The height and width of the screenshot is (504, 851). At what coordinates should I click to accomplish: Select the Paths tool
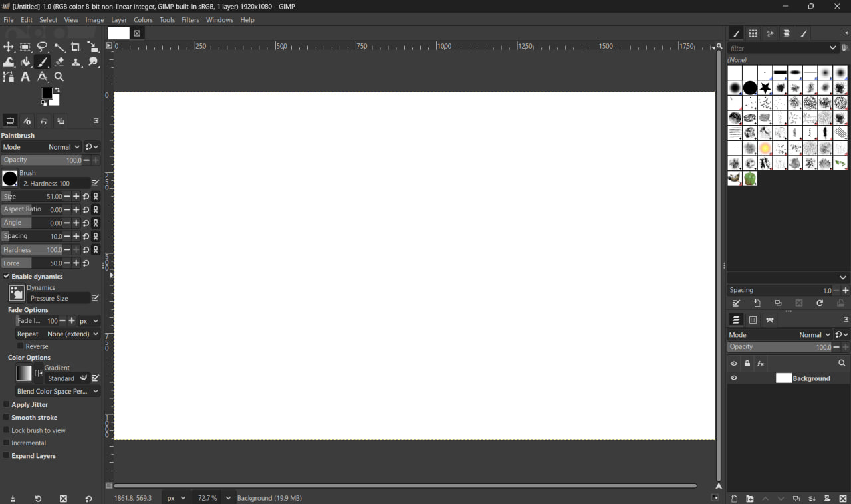click(x=9, y=77)
